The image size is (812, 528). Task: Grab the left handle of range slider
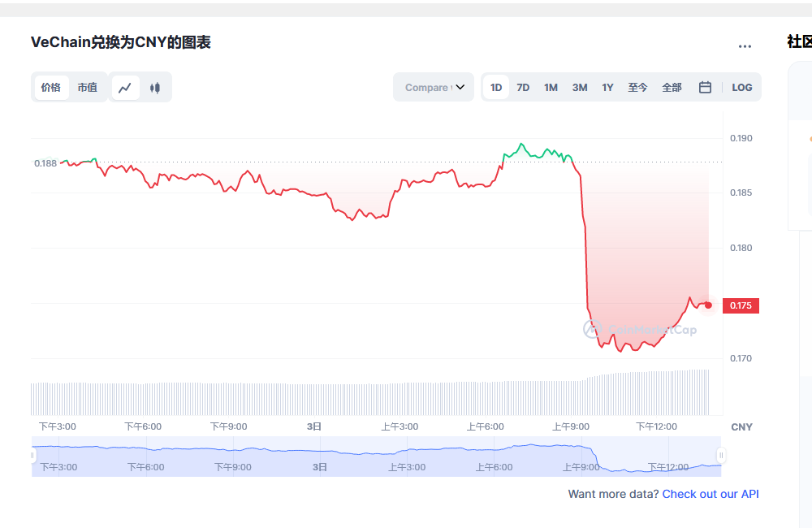click(32, 456)
